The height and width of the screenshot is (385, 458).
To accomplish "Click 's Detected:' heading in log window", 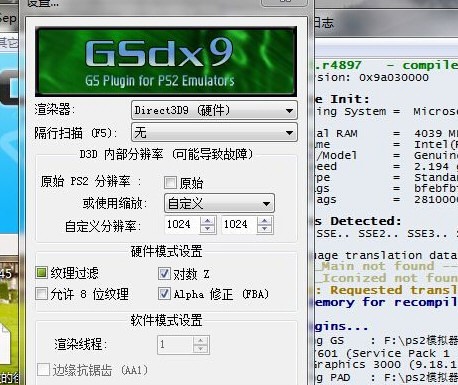I will pos(358,221).
